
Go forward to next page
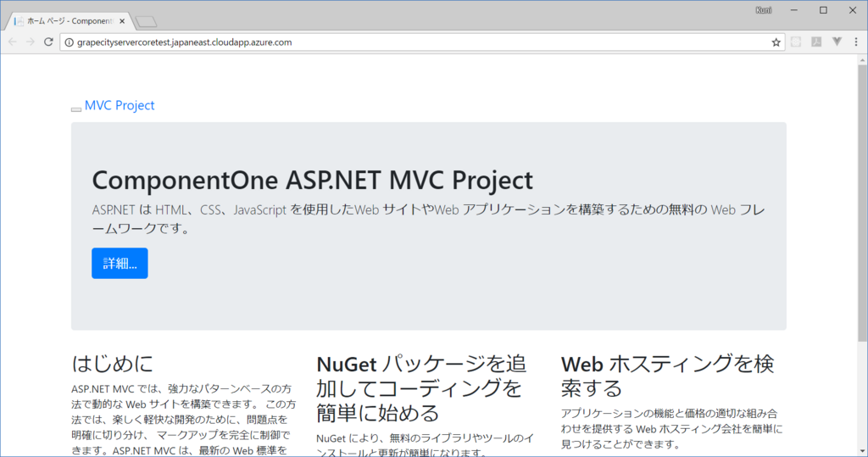(31, 42)
